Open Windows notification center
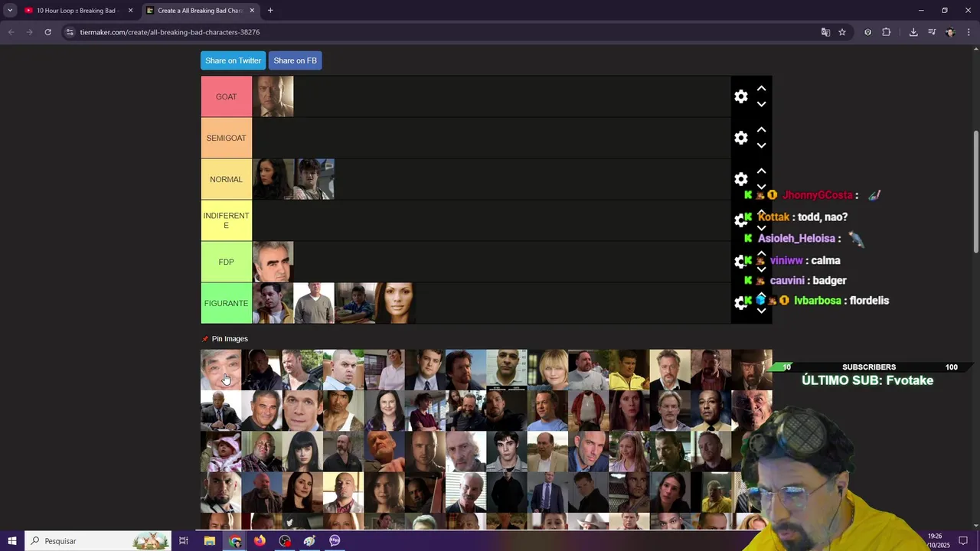This screenshot has height=551, width=980. [x=963, y=541]
